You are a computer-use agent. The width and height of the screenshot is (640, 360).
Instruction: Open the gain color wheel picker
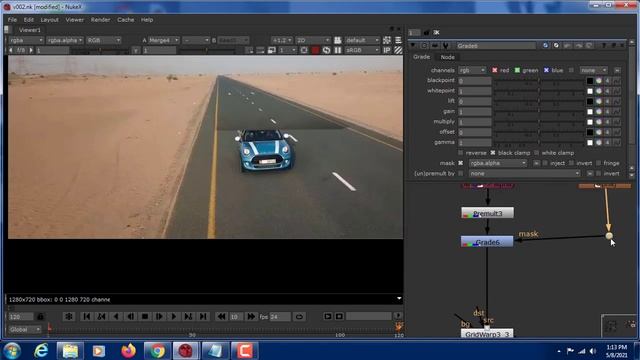click(x=599, y=111)
